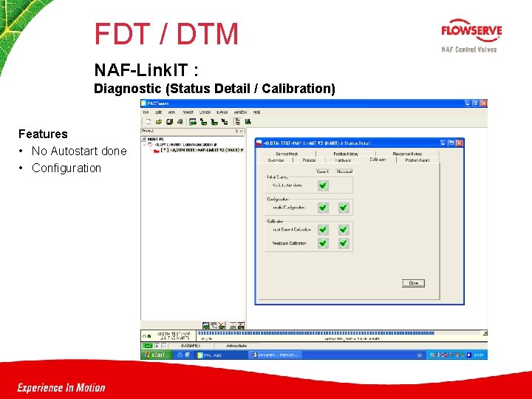Image resolution: width=532 pixels, height=399 pixels.
Task: Click the Current Calibration historical status check
Action: 344,230
